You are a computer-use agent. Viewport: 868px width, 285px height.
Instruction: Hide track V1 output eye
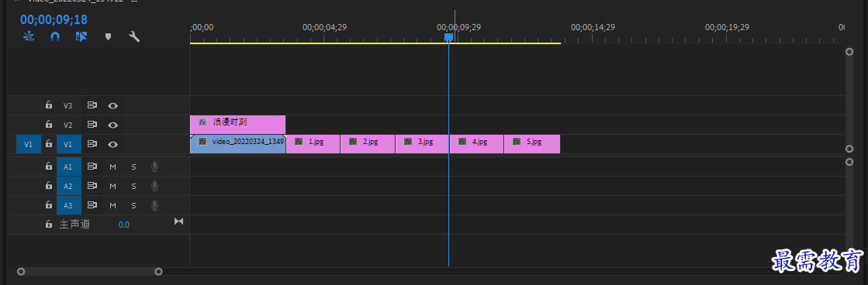[113, 144]
